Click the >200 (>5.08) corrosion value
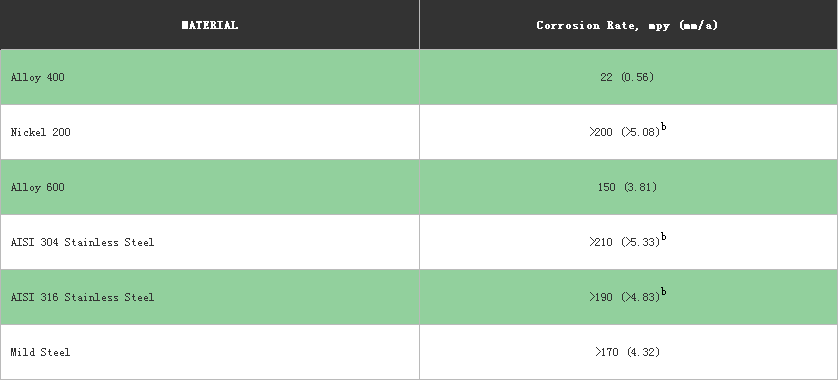 point(625,132)
